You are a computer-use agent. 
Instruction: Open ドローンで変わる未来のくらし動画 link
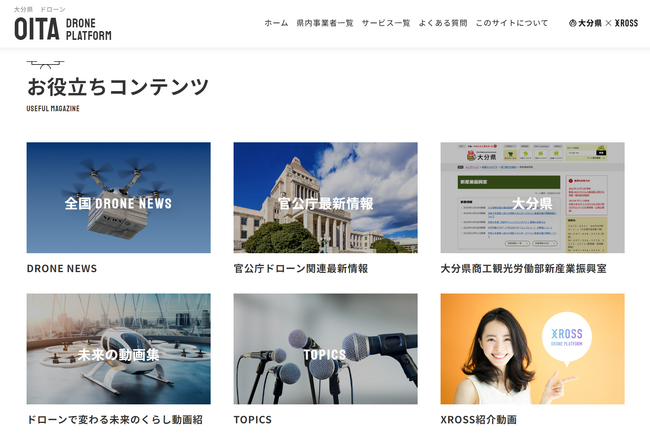(112, 420)
